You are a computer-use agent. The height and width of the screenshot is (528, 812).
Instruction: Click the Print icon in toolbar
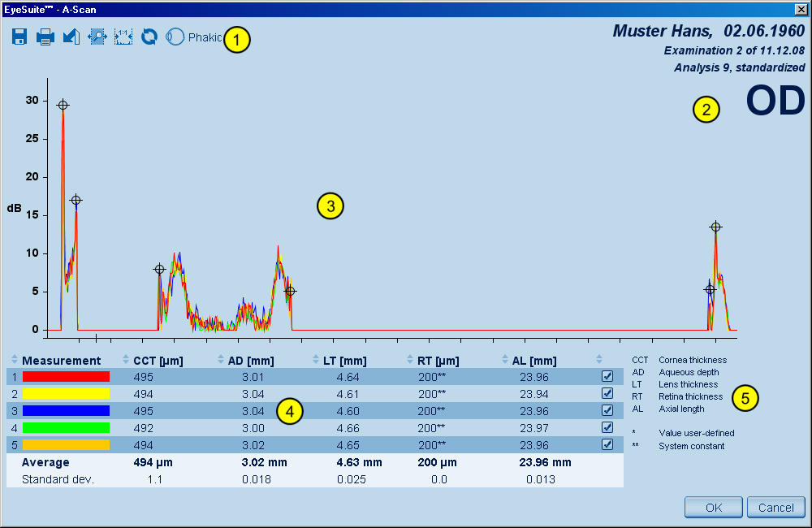click(x=45, y=37)
